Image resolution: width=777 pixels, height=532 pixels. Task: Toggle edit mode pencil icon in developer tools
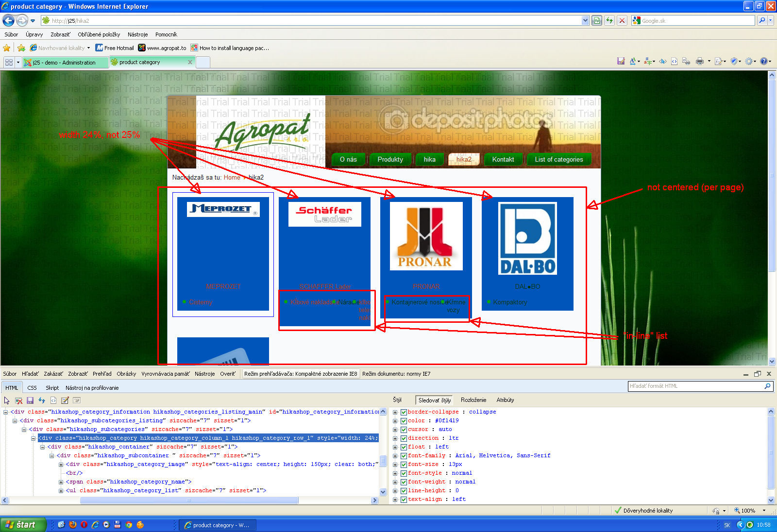point(65,400)
